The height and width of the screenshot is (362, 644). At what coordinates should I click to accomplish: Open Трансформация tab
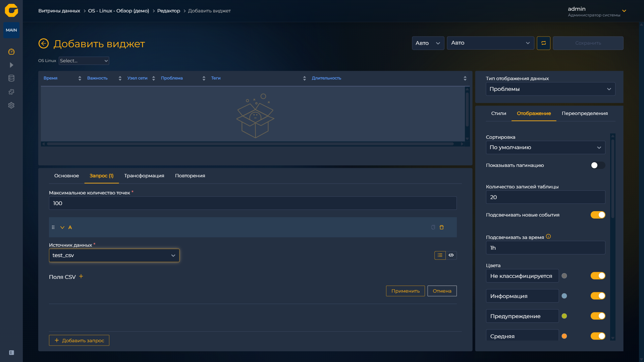(144, 176)
